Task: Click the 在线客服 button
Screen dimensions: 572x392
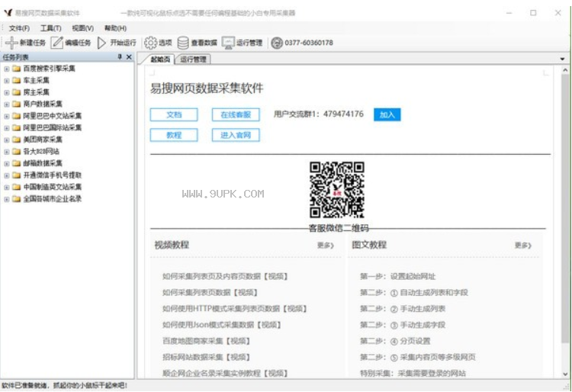Action: point(236,114)
